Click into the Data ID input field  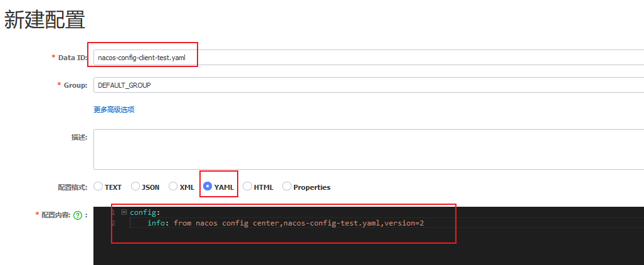click(x=376, y=58)
